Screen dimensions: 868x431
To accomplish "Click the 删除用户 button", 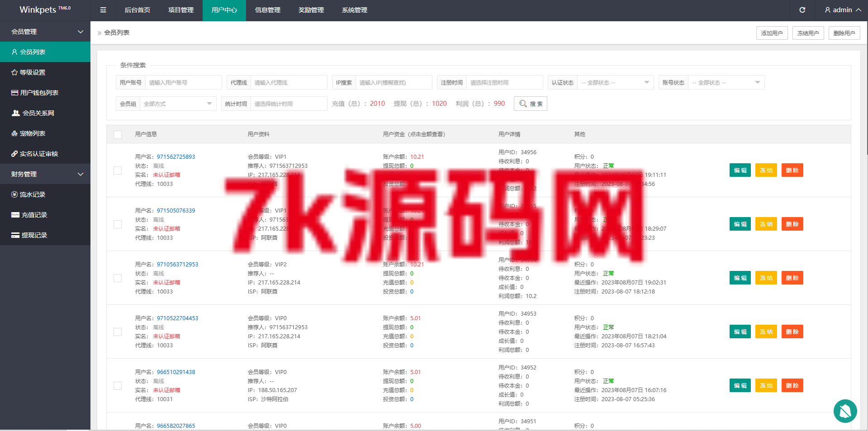I will (x=844, y=33).
